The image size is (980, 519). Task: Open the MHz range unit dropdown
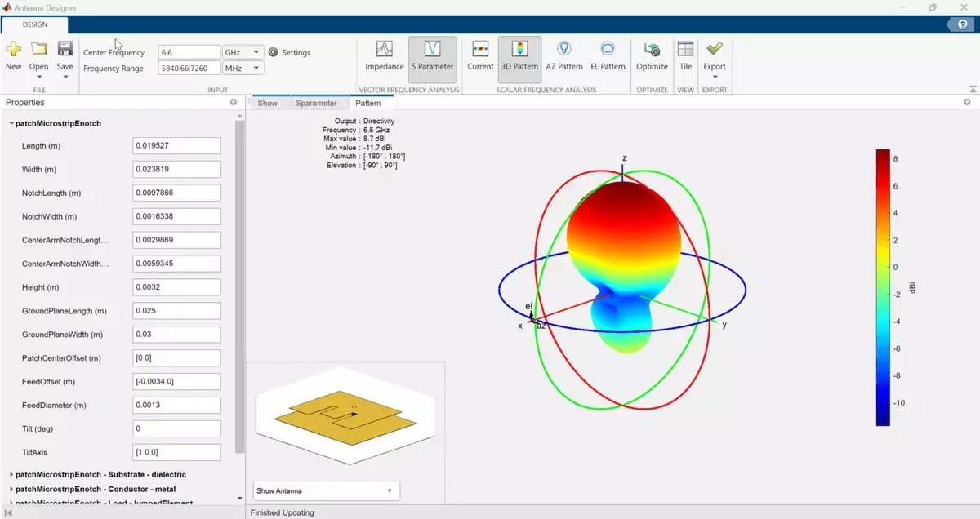pyautogui.click(x=243, y=69)
